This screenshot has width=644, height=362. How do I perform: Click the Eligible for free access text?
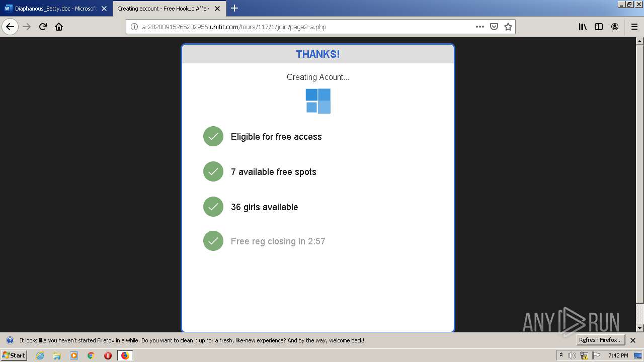pos(276,137)
